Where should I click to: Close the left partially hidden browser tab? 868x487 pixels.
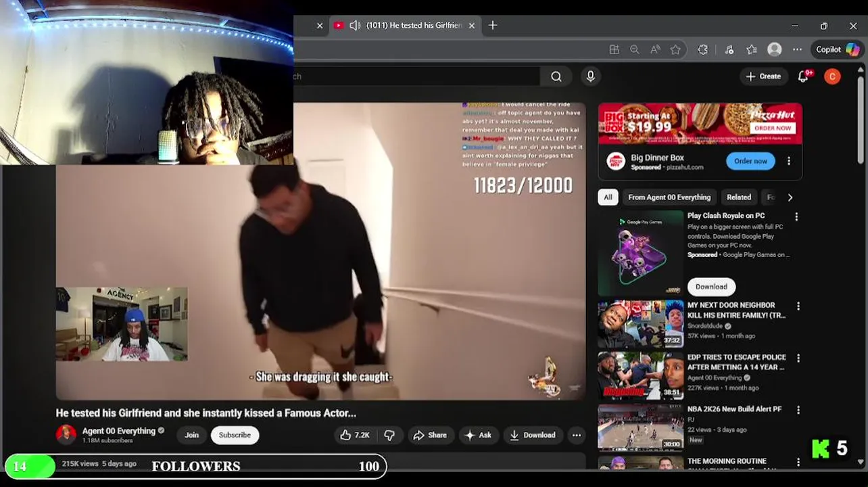click(320, 26)
